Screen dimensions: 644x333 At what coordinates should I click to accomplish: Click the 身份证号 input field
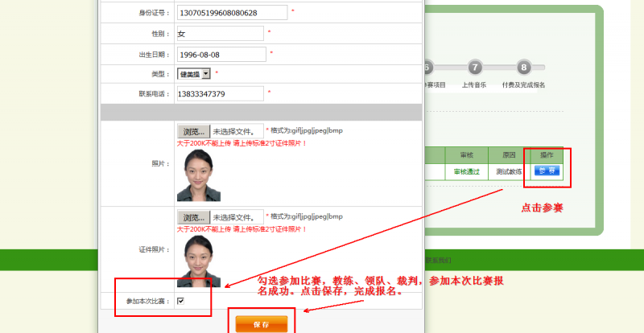click(232, 12)
